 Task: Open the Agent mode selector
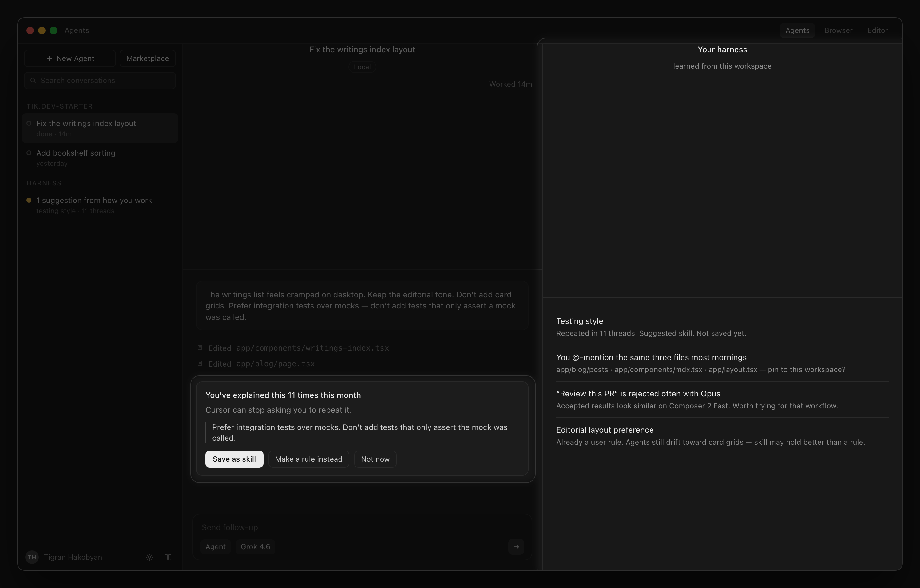tap(216, 547)
